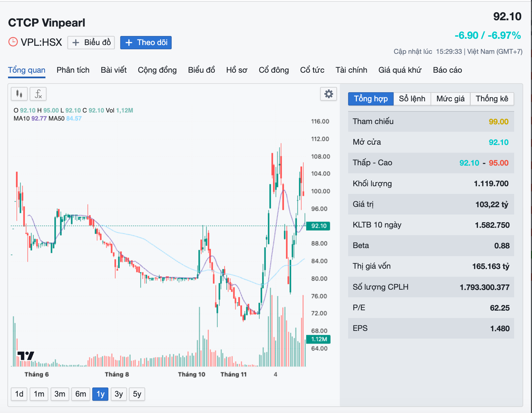This screenshot has width=532, height=413.
Task: Click the VPL:HSX ticker symbol
Action: click(41, 42)
